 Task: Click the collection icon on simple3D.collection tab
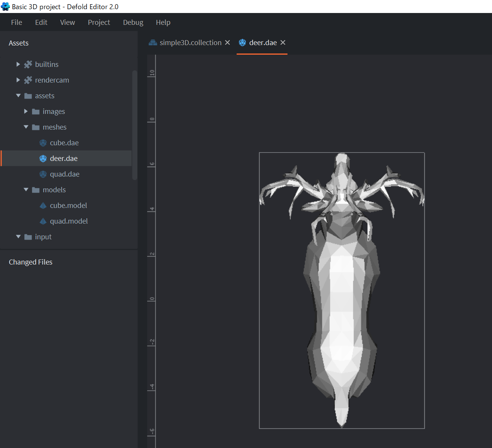[x=153, y=42]
